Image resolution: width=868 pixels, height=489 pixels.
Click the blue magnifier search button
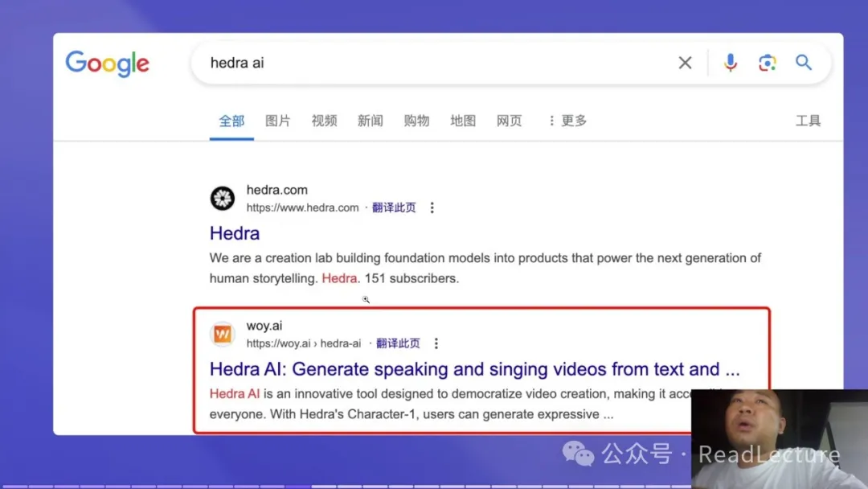[x=804, y=63]
